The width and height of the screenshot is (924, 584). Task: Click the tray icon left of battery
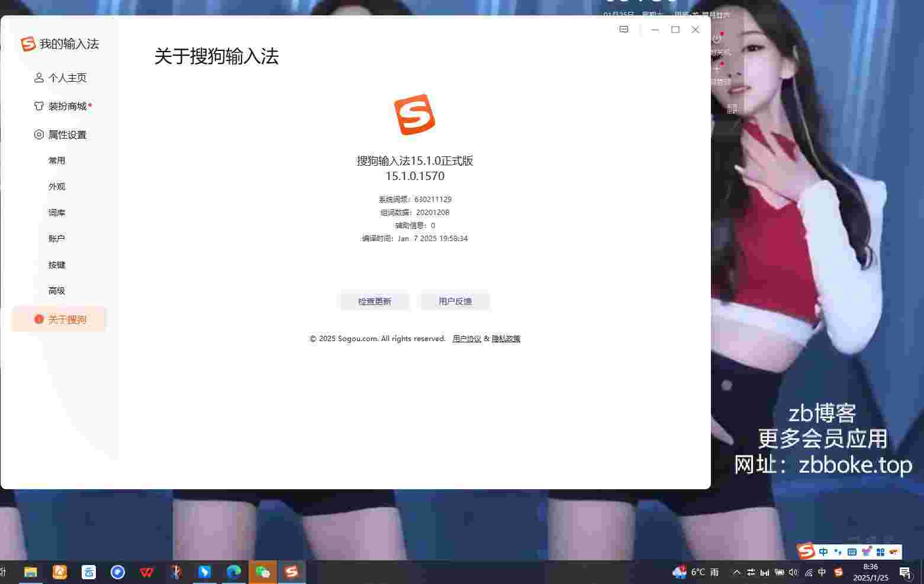click(x=765, y=572)
